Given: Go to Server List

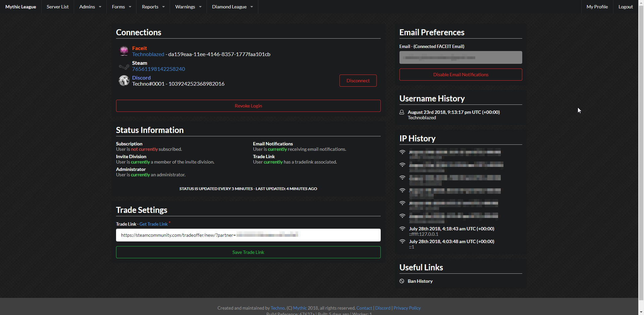Looking at the screenshot, I should [x=58, y=7].
